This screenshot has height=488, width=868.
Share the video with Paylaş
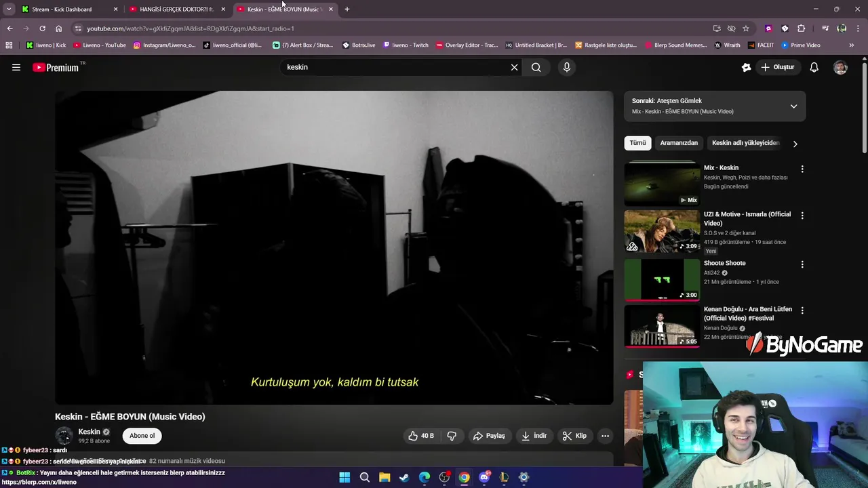click(x=489, y=436)
